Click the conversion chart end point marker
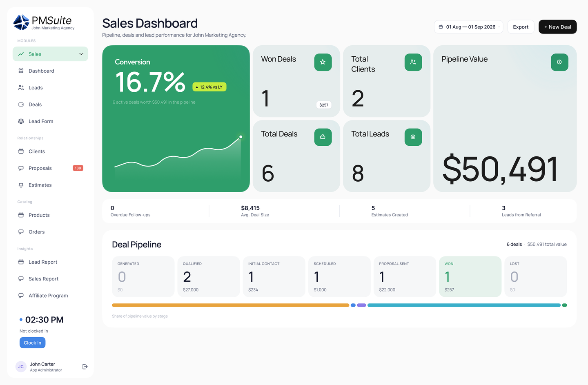 [241, 137]
